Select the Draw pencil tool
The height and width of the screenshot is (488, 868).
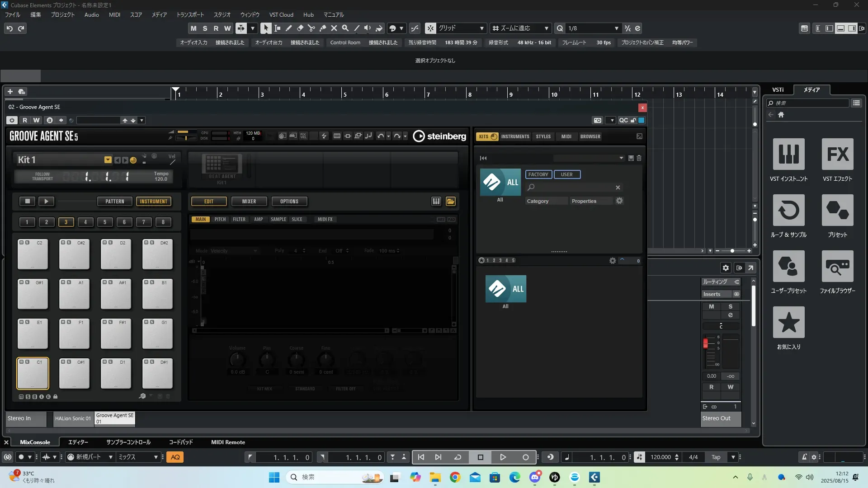point(288,28)
